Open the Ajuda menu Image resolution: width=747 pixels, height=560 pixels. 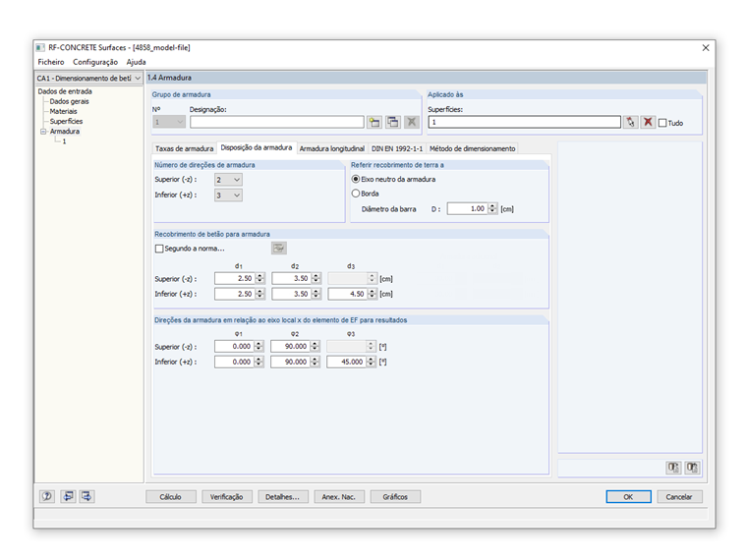coord(137,62)
